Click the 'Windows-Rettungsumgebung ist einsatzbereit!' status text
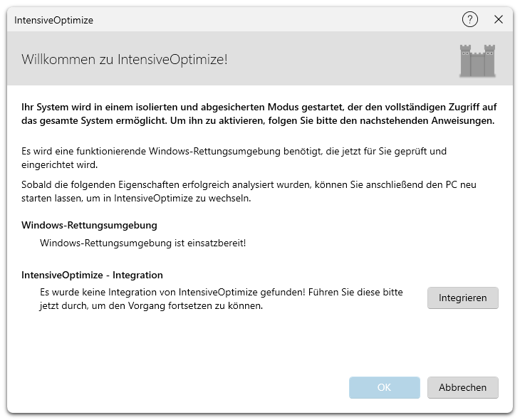The width and height of the screenshot is (520, 420). [x=143, y=243]
